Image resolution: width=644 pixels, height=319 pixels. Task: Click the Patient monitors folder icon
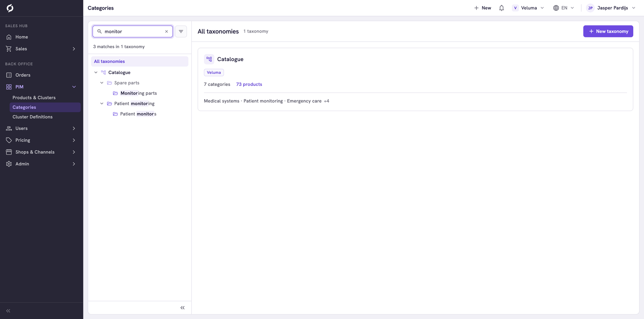[x=115, y=114]
